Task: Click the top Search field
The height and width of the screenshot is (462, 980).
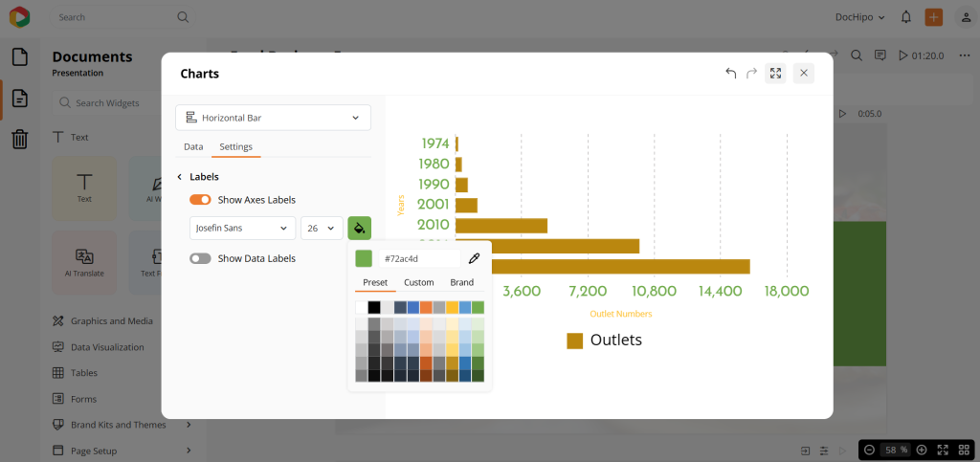Action: coord(122,17)
